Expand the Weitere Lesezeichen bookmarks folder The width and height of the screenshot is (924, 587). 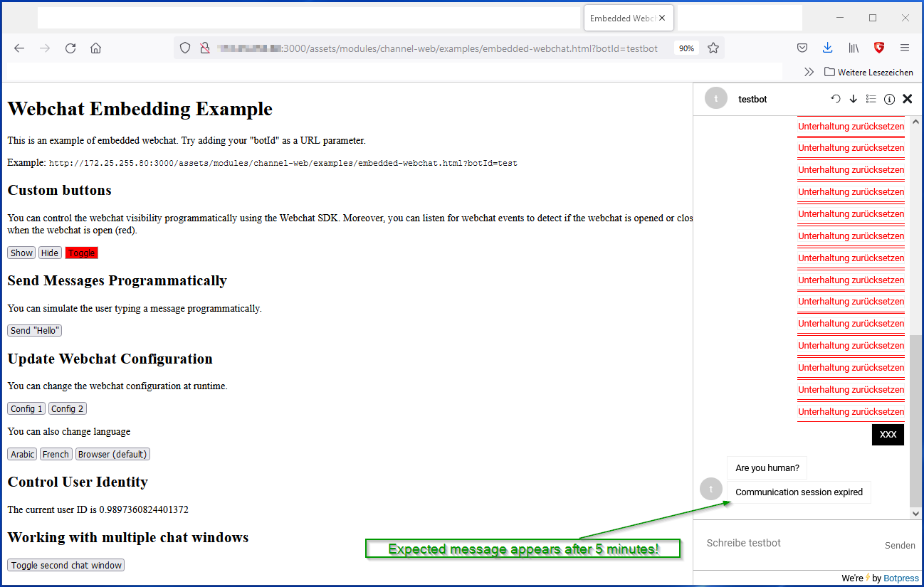pyautogui.click(x=868, y=72)
